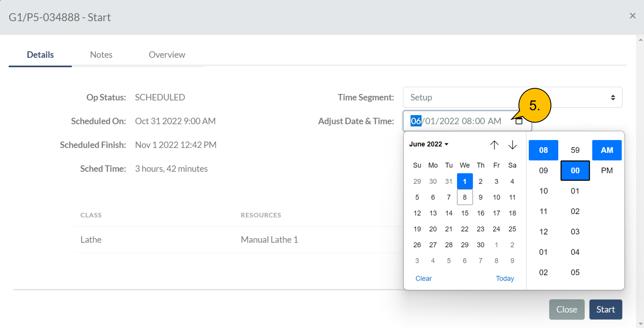This screenshot has height=328, width=644.
Task: Choose hour 10 in the time list
Action: click(x=543, y=191)
